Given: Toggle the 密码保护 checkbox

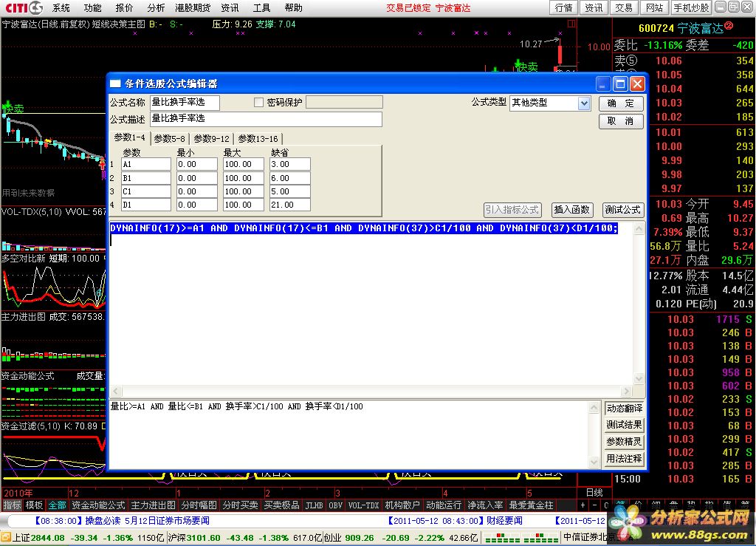Looking at the screenshot, I should click(259, 102).
